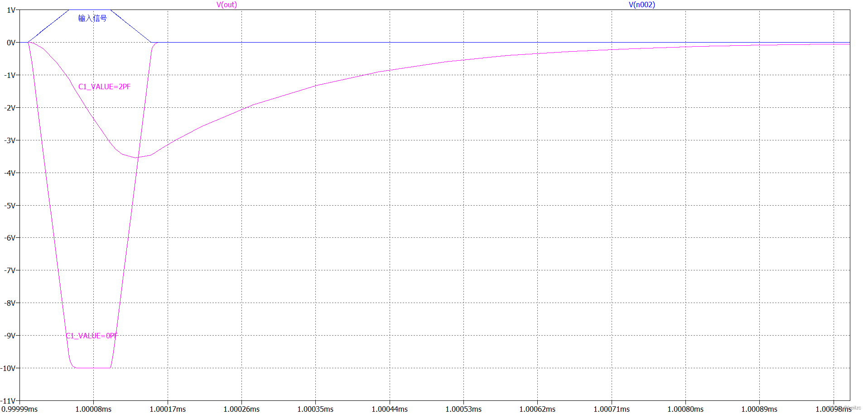The height and width of the screenshot is (414, 868).
Task: Click the -9V vertical axis label
Action: [10, 336]
